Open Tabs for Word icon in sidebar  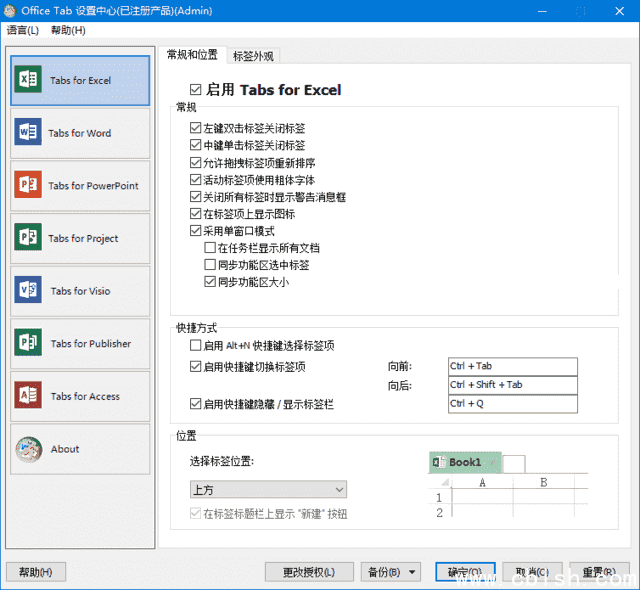point(28,132)
